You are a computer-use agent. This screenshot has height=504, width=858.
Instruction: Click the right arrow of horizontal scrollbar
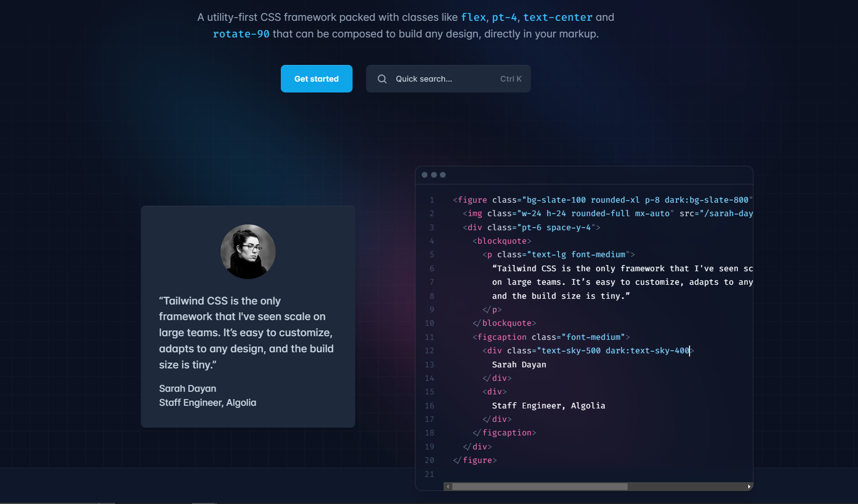coord(749,486)
